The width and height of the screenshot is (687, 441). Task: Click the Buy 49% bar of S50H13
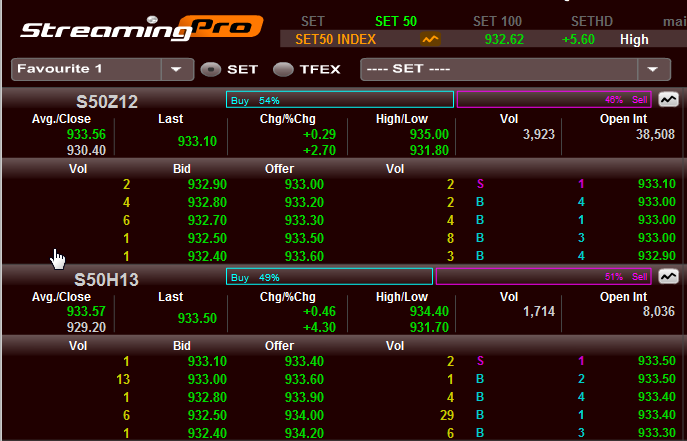point(329,277)
